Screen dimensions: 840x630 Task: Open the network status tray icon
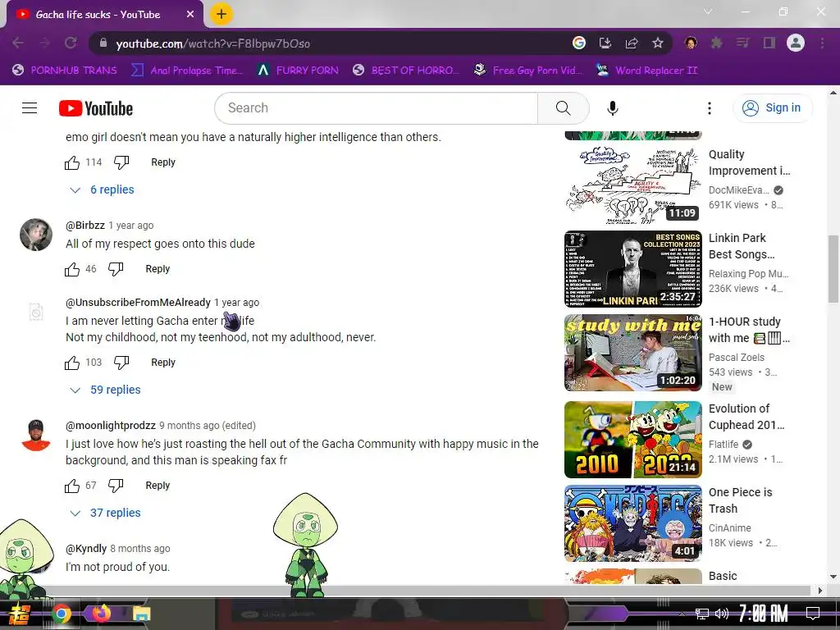702,614
